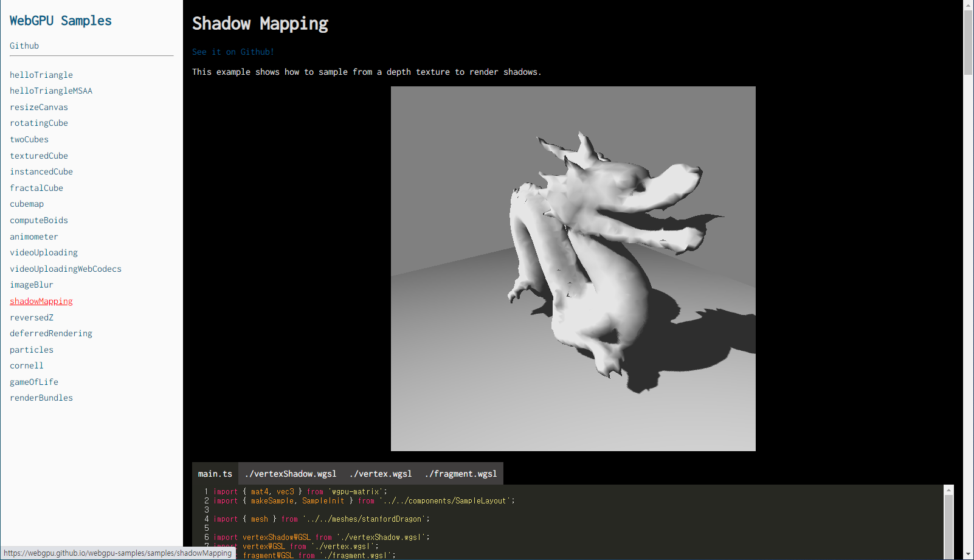
Task: Open the twoCubes sample
Action: pyautogui.click(x=29, y=139)
